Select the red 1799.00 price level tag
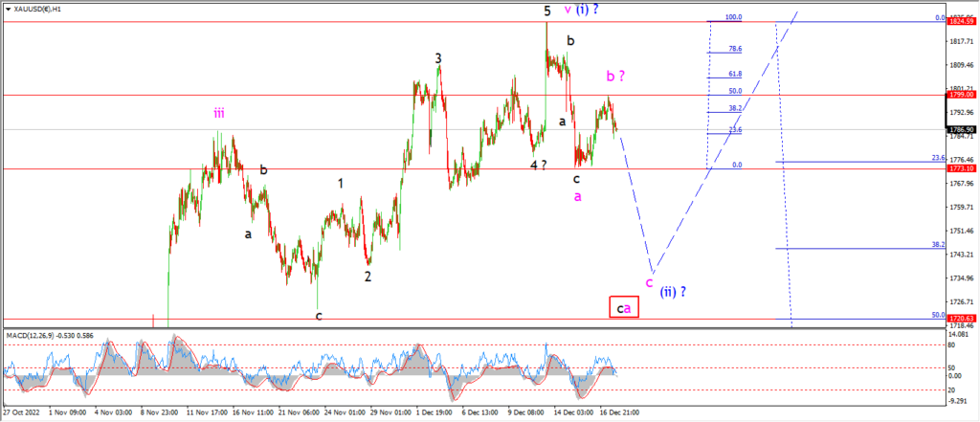The width and height of the screenshot is (980, 422). point(962,95)
